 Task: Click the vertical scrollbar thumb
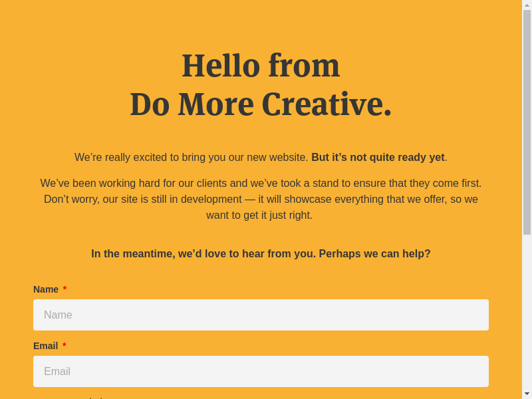point(527,123)
